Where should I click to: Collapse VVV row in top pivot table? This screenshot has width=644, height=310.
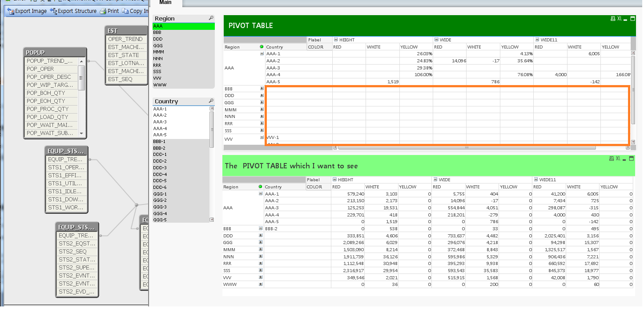click(x=262, y=137)
